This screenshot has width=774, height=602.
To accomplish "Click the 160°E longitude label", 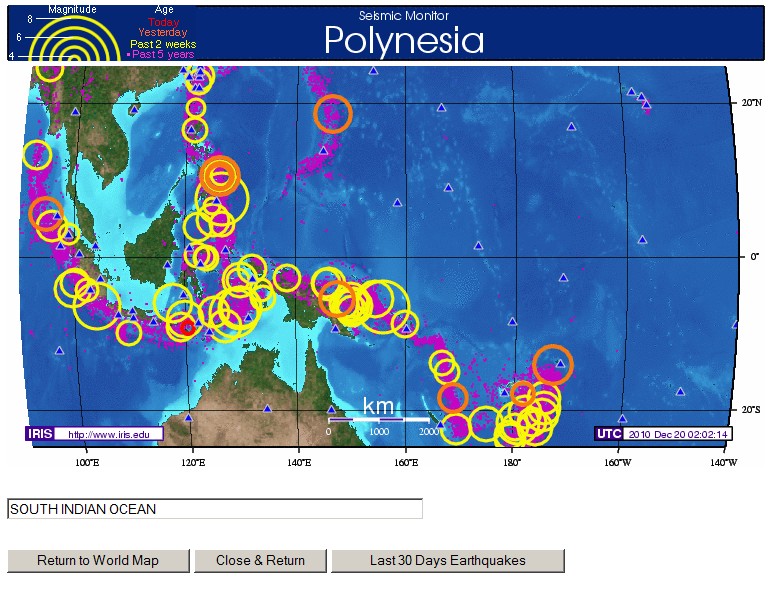I will tap(406, 463).
